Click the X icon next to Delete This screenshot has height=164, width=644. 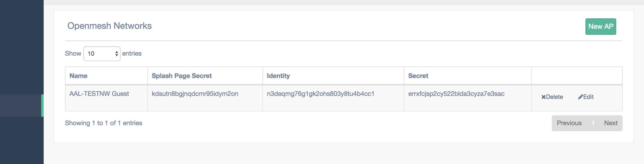click(x=544, y=97)
